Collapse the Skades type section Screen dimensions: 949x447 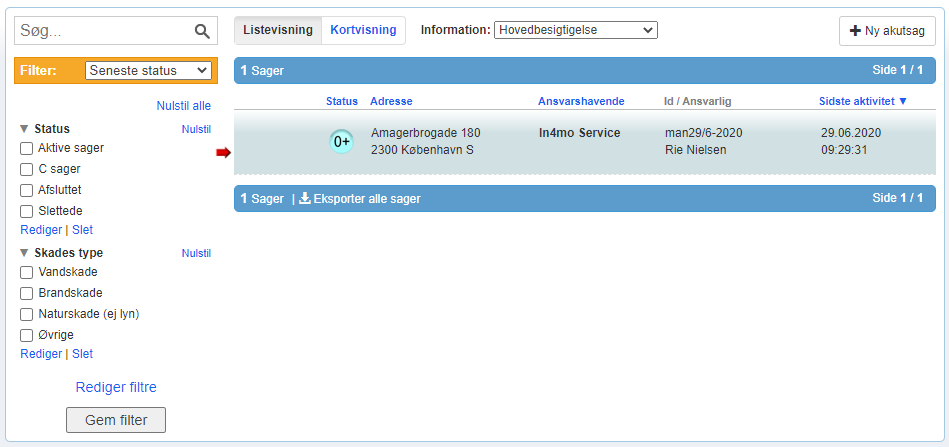(25, 253)
